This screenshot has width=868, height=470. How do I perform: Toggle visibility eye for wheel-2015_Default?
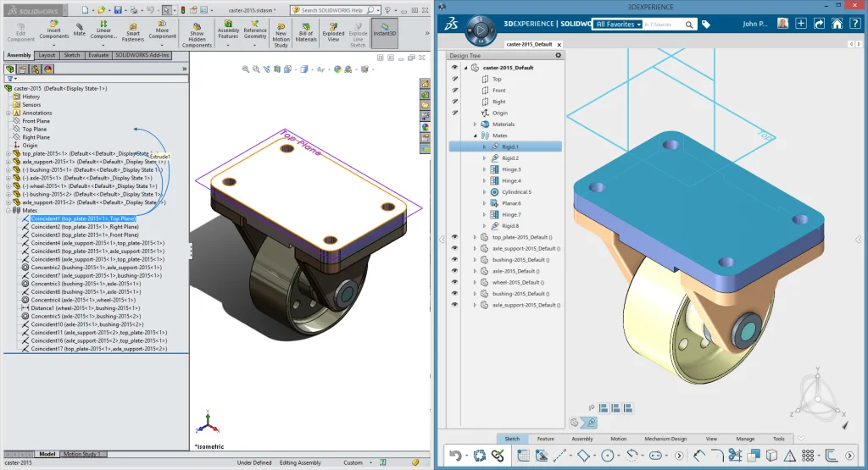(x=454, y=282)
